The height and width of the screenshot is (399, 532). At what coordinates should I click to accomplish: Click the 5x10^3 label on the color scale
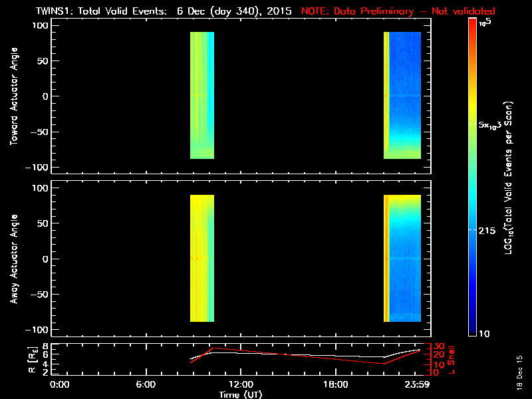pyautogui.click(x=491, y=125)
